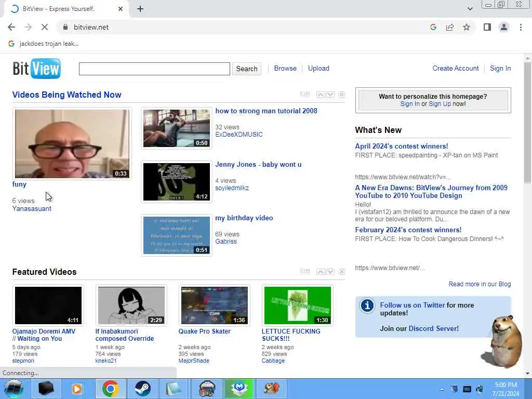This screenshot has height=399, width=532.
Task: Open my birthday video thumbnail
Action: click(177, 235)
